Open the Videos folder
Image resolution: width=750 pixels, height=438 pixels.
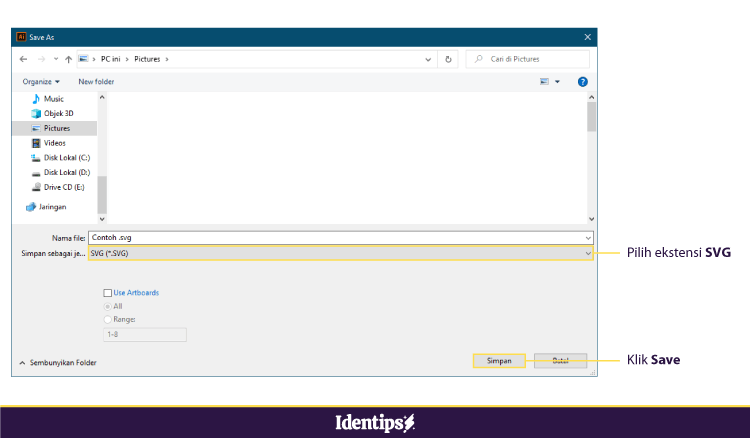coord(54,143)
